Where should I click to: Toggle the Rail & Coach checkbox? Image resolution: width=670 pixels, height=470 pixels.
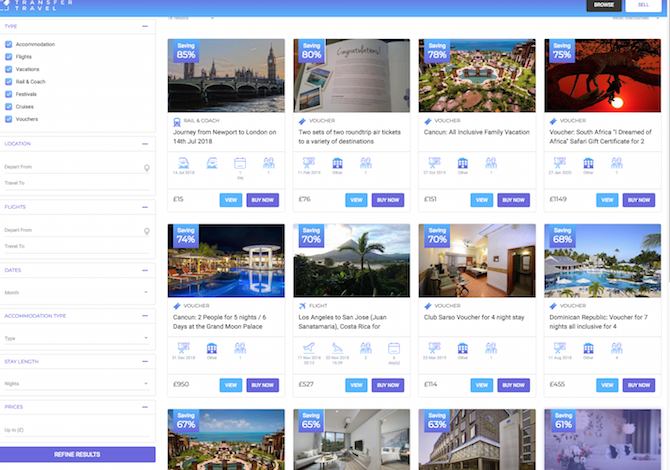[9, 82]
